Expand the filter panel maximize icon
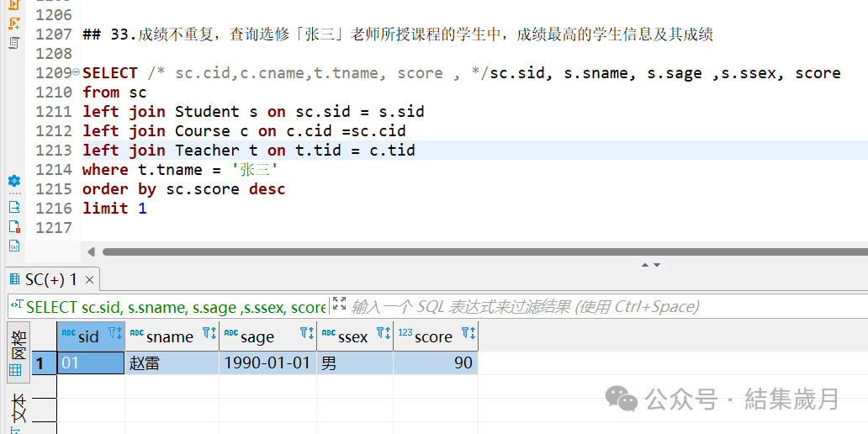 [x=339, y=304]
